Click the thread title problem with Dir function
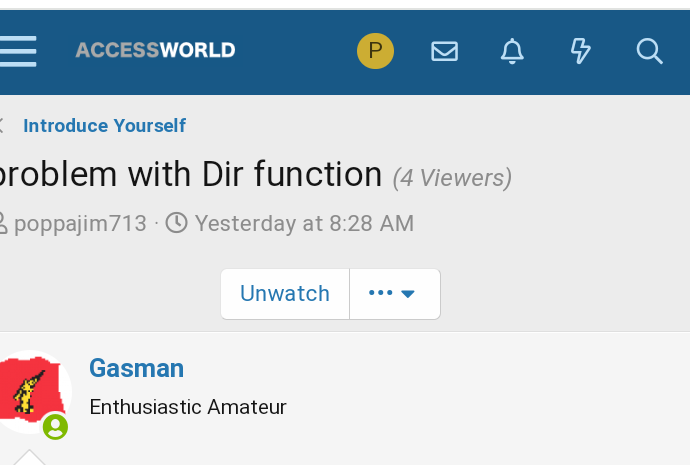690x465 pixels. [190, 175]
